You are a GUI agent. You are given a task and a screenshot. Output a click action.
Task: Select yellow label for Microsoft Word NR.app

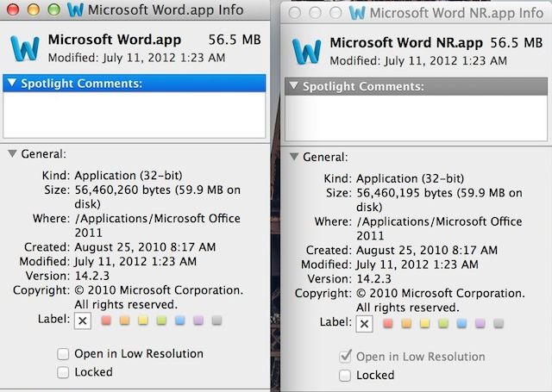425,323
